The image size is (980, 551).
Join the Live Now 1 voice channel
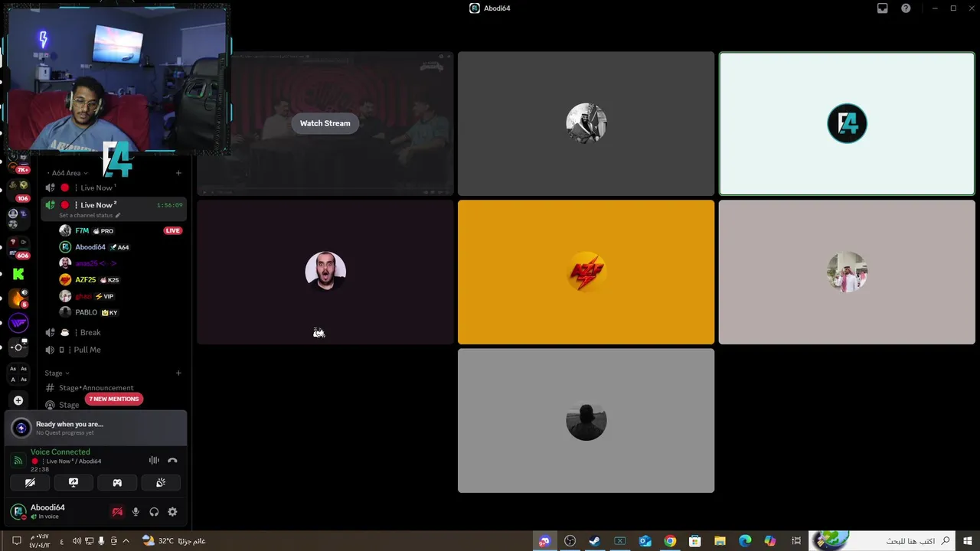point(114,187)
